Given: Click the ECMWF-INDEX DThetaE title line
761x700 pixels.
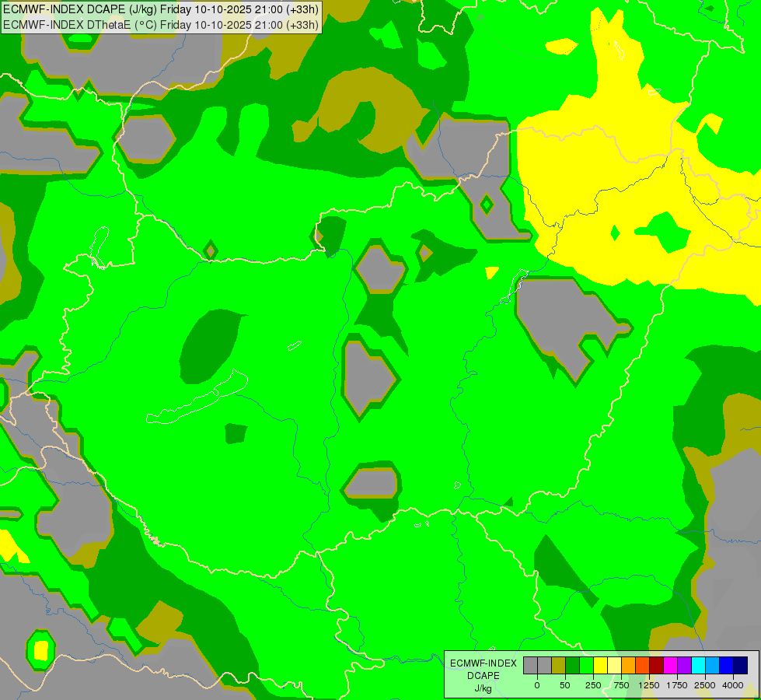Looking at the screenshot, I should pyautogui.click(x=161, y=24).
